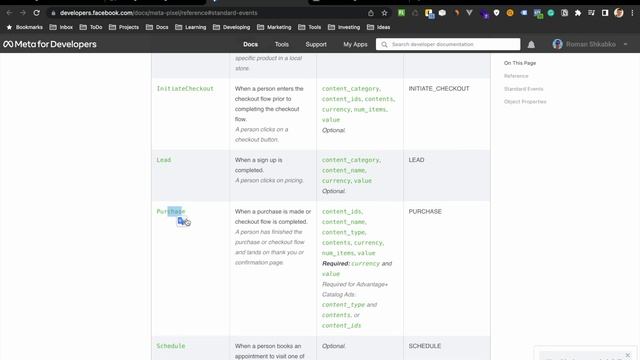Open the ToDo bookmarks folder
Image resolution: width=640 pixels, height=360 pixels.
pos(91,27)
